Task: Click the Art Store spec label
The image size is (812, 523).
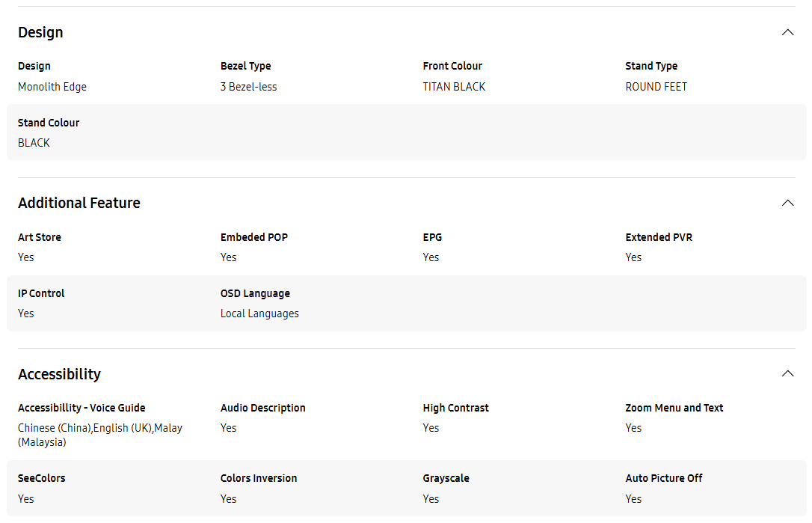Action: pyautogui.click(x=40, y=237)
